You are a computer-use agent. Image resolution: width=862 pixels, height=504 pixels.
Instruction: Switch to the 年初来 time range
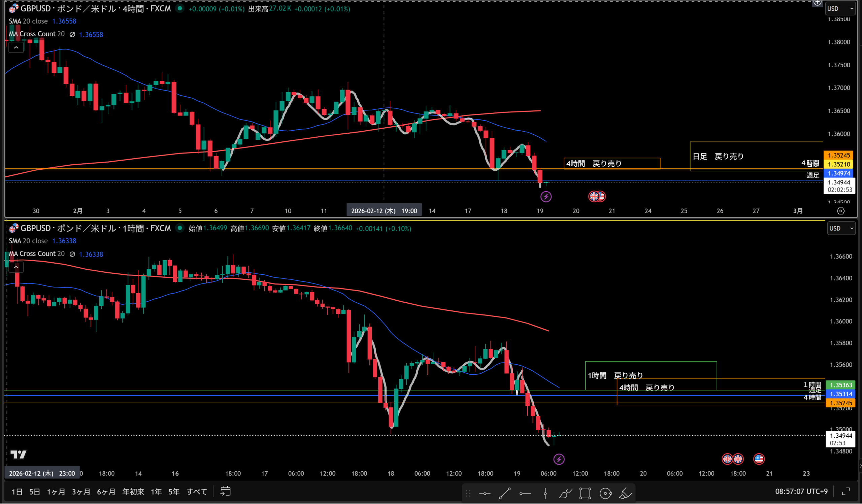click(133, 492)
